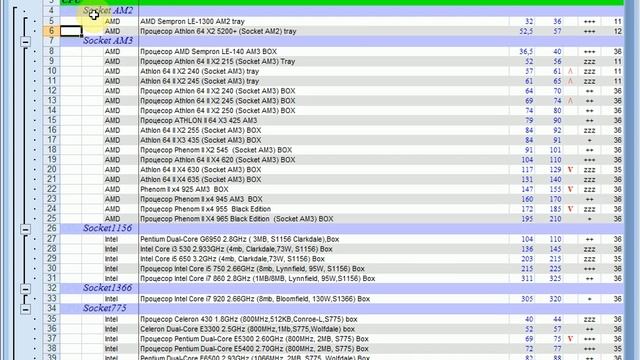Image resolution: width=640 pixels, height=360 pixels.
Task: Select the Phenom II x4 955 Black Edition cell
Action: tap(324, 209)
